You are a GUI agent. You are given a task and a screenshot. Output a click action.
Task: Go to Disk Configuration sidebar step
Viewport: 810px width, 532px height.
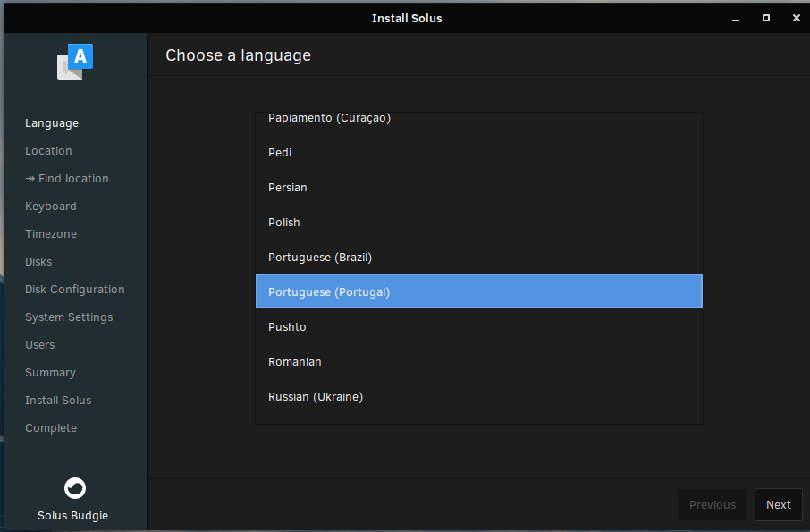click(75, 289)
